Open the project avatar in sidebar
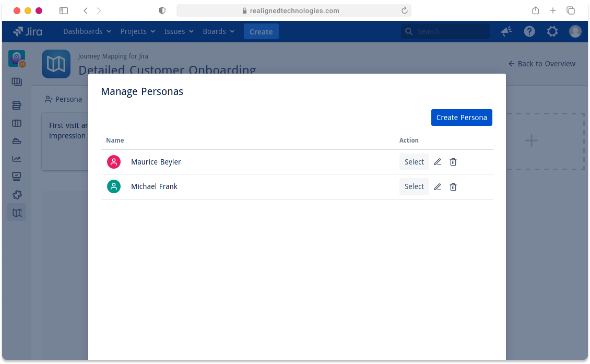590x364 pixels. [17, 58]
